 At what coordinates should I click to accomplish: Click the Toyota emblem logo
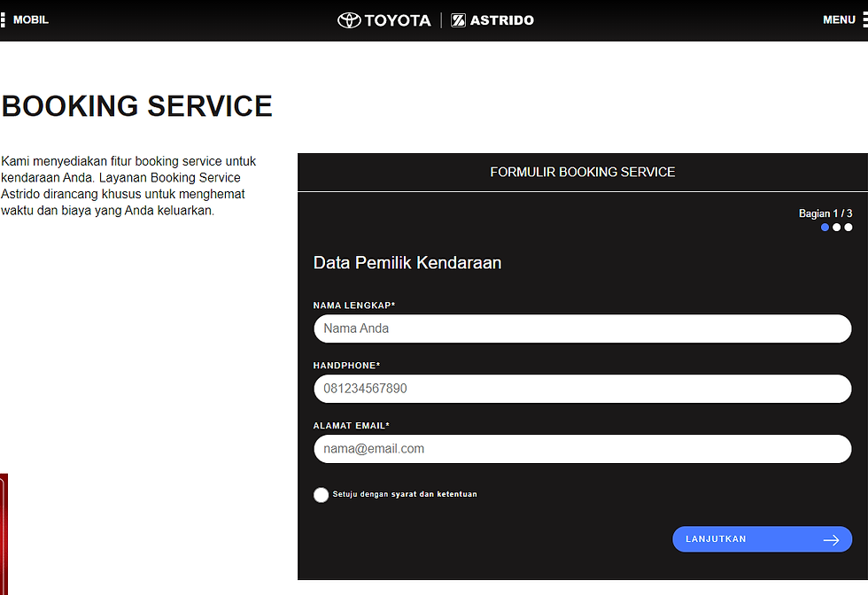click(349, 19)
